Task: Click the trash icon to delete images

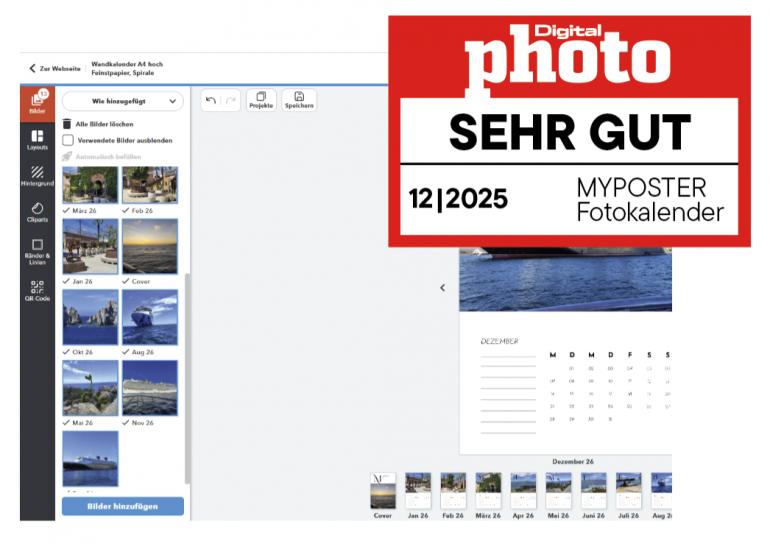Action: tap(67, 124)
